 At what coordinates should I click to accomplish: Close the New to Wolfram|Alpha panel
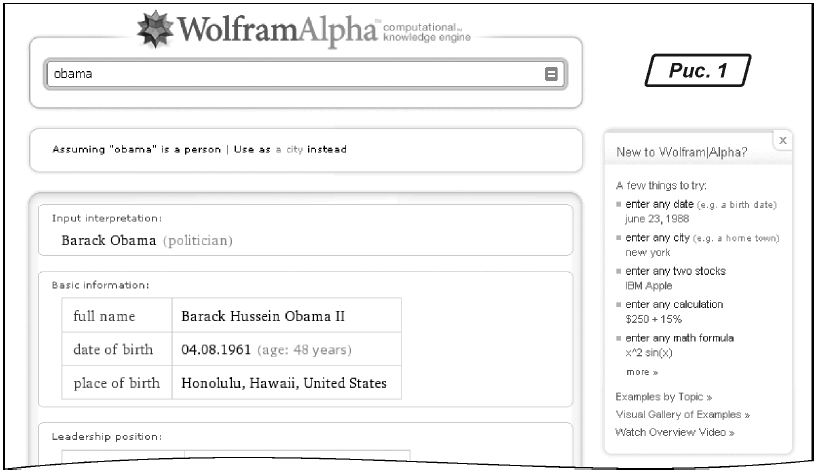[x=783, y=140]
